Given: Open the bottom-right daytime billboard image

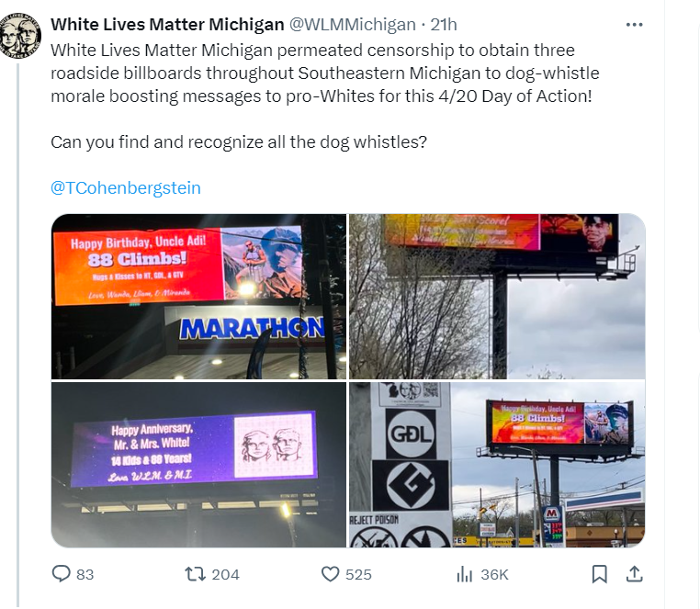Looking at the screenshot, I should pos(497,465).
